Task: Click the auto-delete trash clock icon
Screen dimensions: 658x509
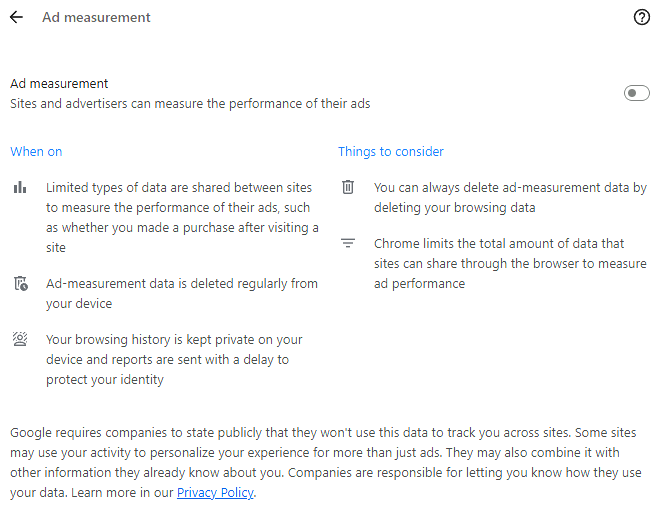Action: click(x=20, y=284)
